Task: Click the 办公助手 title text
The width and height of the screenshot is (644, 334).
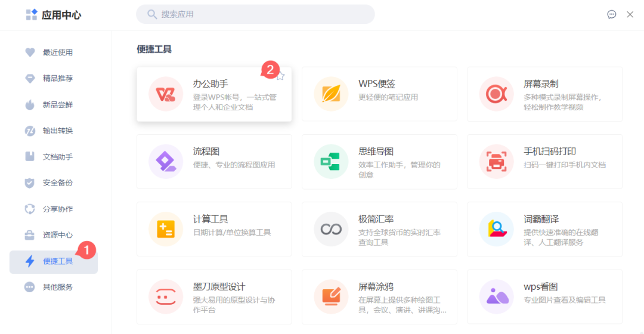Action: (210, 84)
